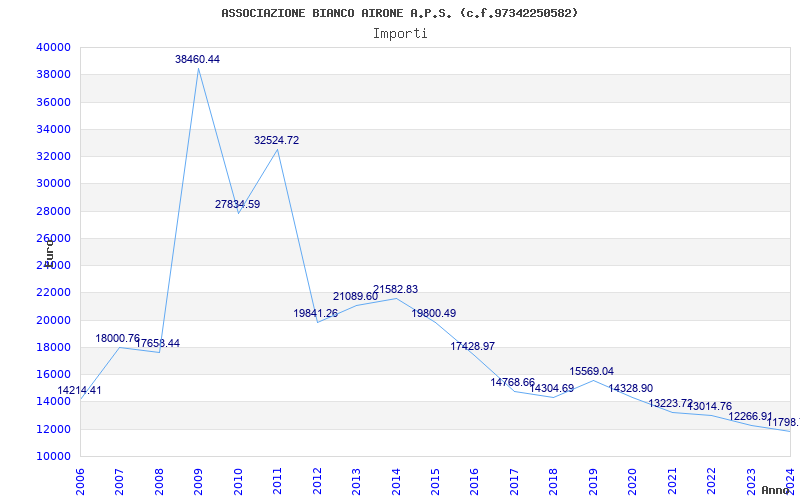Screen dimensions: 800x500
Task: Click the 2022 year axis label
Action: point(711,482)
